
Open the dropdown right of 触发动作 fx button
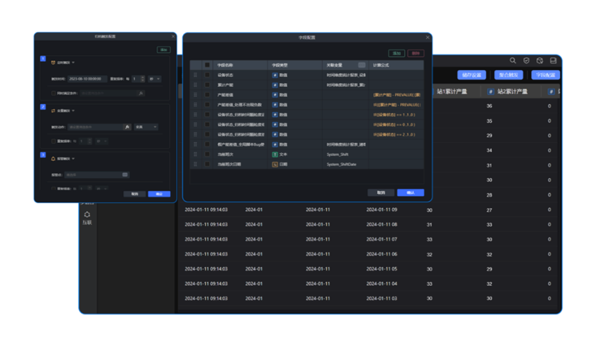(x=146, y=127)
